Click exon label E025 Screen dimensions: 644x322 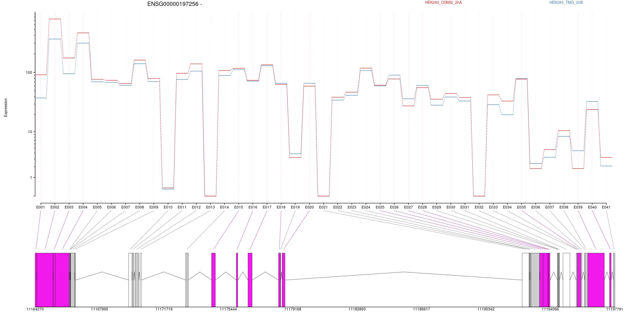click(380, 207)
